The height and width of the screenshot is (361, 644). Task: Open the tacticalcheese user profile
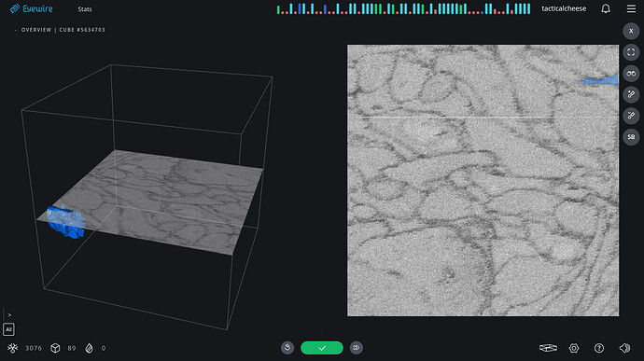[564, 8]
